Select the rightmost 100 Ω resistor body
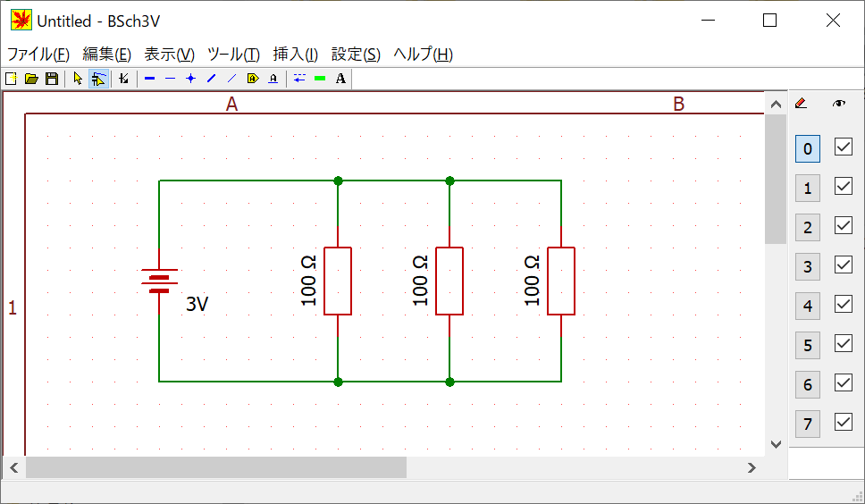Viewport: 865px width, 504px height. [x=561, y=281]
